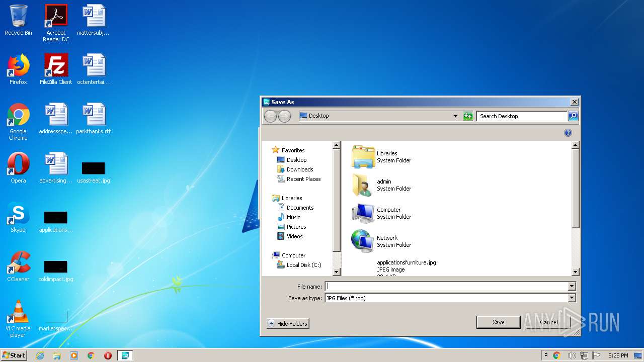Open the Recycle Bin desktop icon

[18, 20]
